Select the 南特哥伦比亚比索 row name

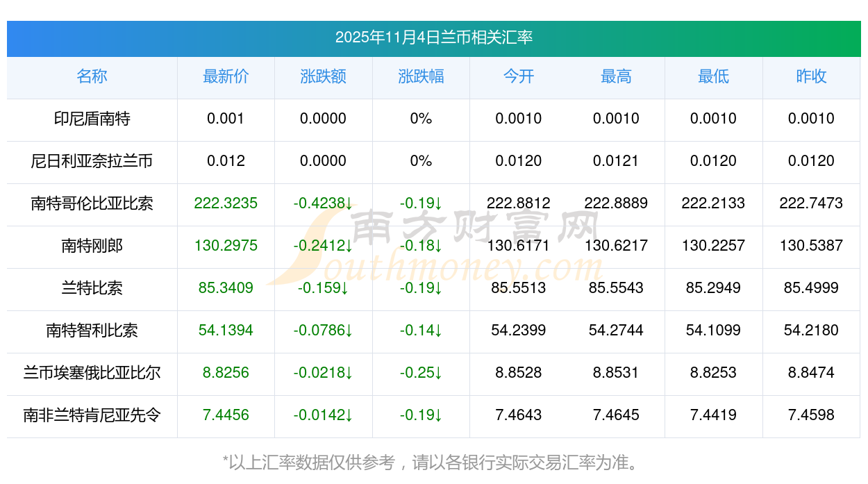[92, 204]
